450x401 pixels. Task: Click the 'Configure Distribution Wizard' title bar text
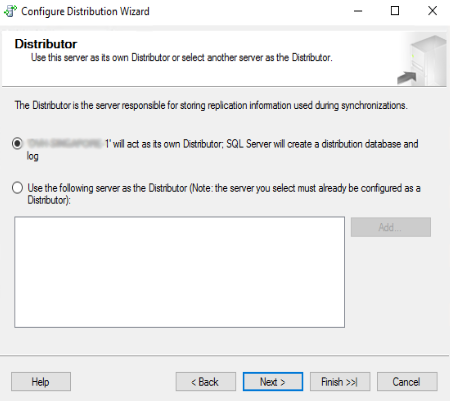[x=85, y=11]
